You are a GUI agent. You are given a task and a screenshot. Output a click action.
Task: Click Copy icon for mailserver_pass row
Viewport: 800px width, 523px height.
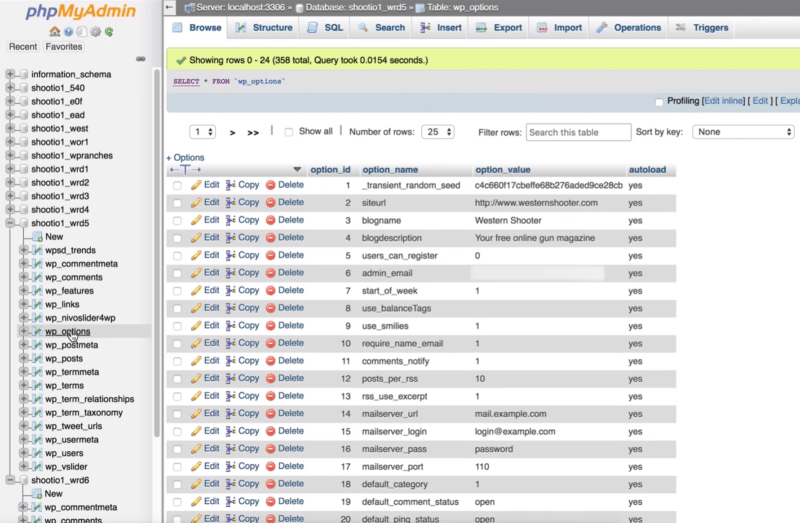click(231, 449)
